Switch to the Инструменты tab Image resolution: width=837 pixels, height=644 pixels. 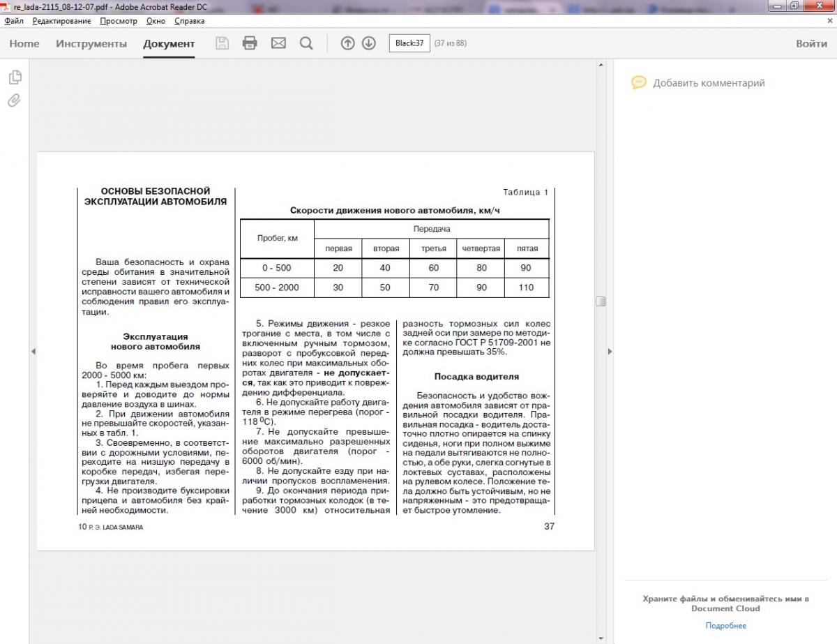click(91, 43)
